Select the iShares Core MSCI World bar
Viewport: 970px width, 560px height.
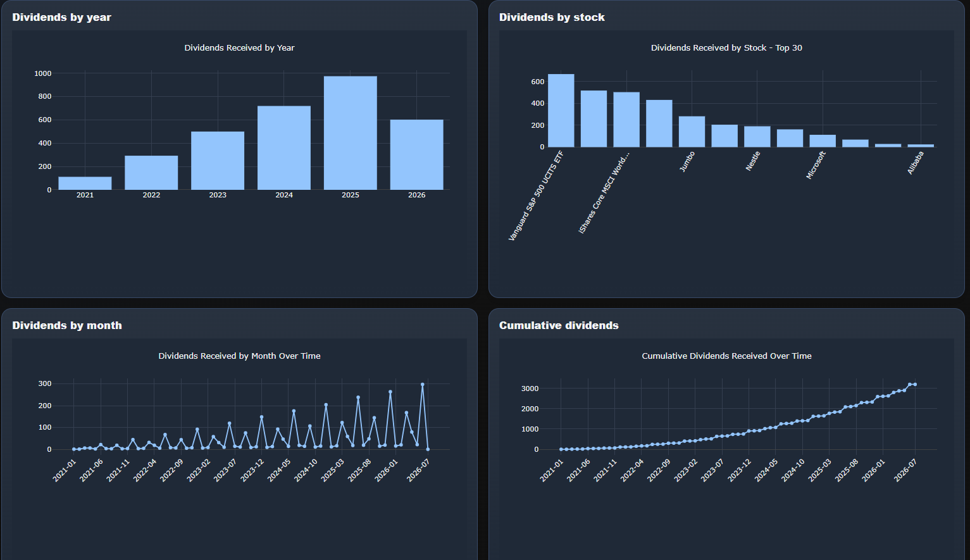pyautogui.click(x=626, y=120)
